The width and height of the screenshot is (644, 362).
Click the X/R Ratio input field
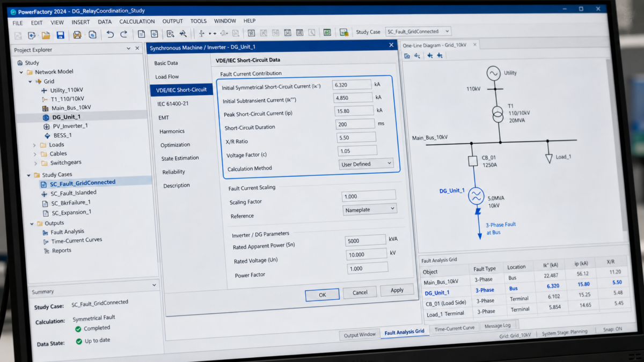(356, 137)
